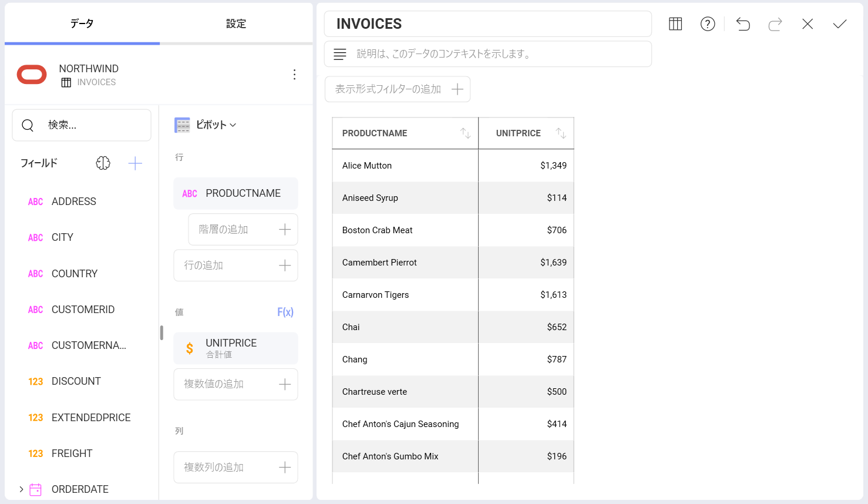The width and height of the screenshot is (868, 504).
Task: Redo the last change
Action: pos(775,23)
